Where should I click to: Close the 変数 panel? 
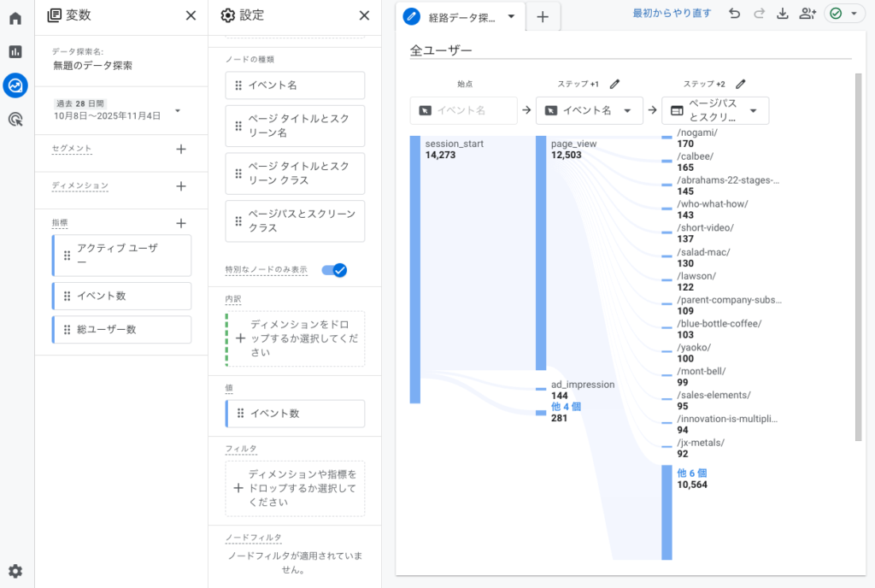[191, 15]
